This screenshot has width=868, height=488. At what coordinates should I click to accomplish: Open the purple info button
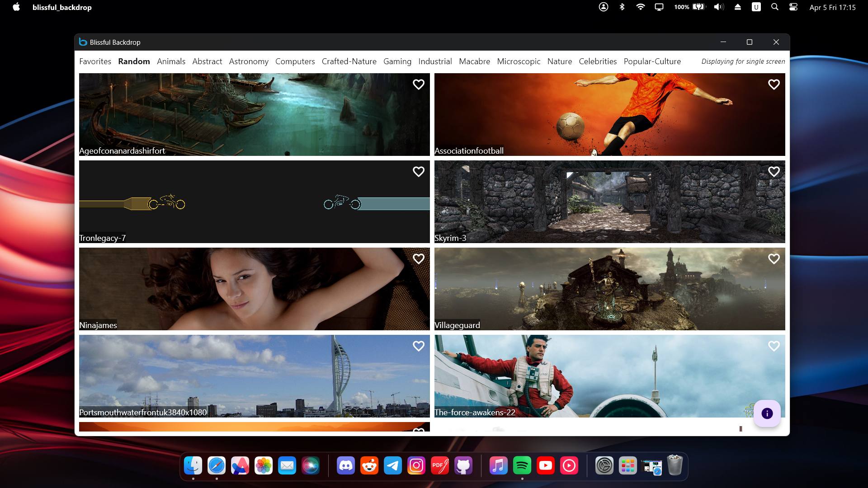(767, 413)
